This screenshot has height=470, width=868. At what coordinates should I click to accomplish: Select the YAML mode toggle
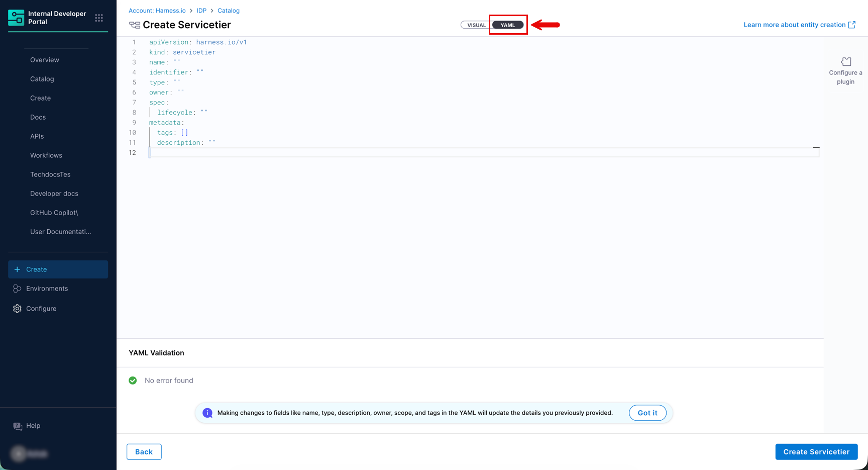click(x=508, y=25)
